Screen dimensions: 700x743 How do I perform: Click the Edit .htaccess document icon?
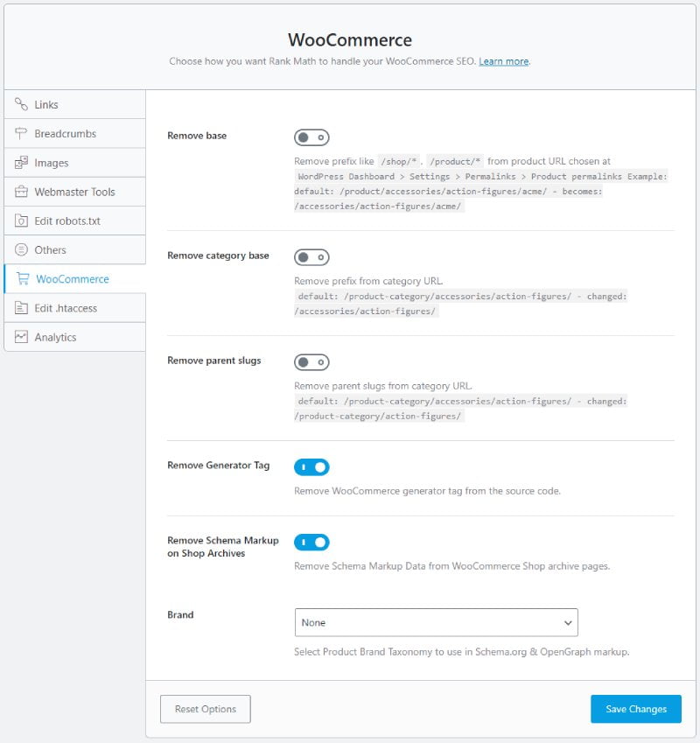pyautogui.click(x=21, y=308)
